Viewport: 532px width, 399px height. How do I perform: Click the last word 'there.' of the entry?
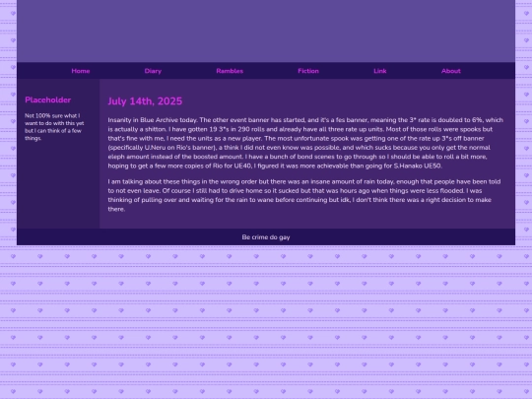point(116,209)
